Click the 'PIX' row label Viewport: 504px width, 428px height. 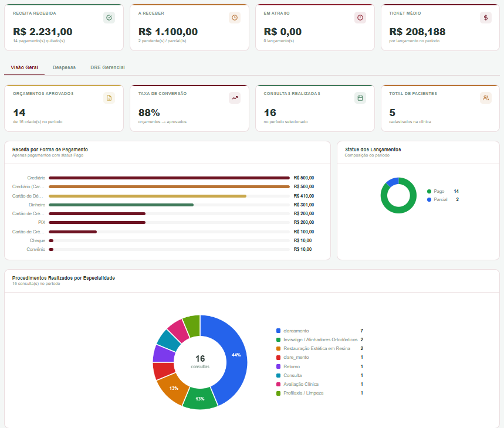coord(42,223)
